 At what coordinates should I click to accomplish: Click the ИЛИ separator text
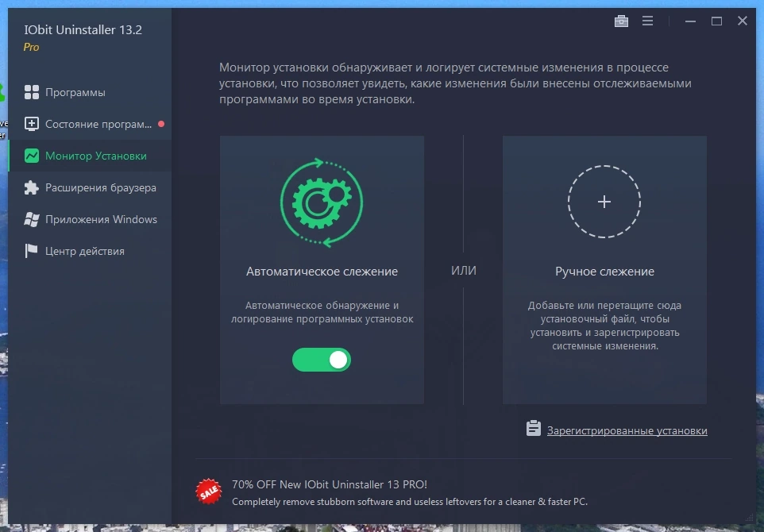[463, 271]
